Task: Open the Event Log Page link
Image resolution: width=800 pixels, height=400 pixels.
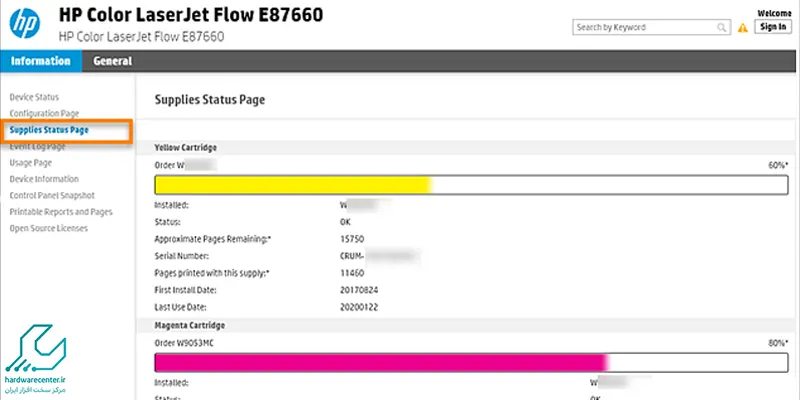Action: [x=37, y=147]
